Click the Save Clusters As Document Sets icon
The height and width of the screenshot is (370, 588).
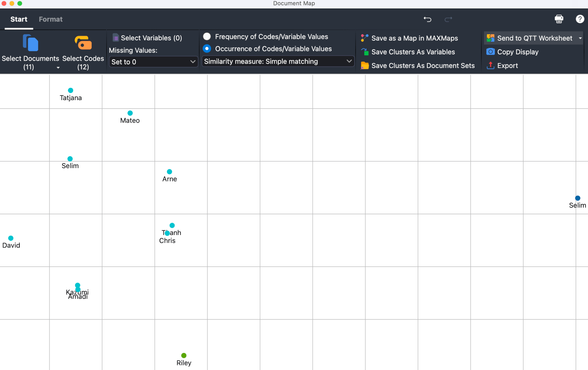[x=365, y=66]
